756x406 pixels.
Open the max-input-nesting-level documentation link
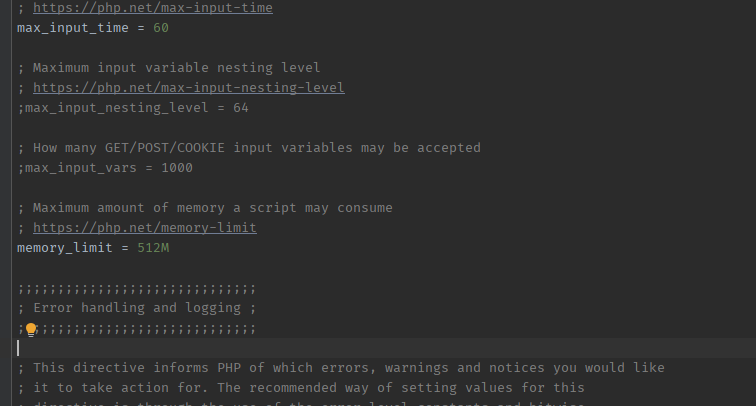click(x=189, y=88)
